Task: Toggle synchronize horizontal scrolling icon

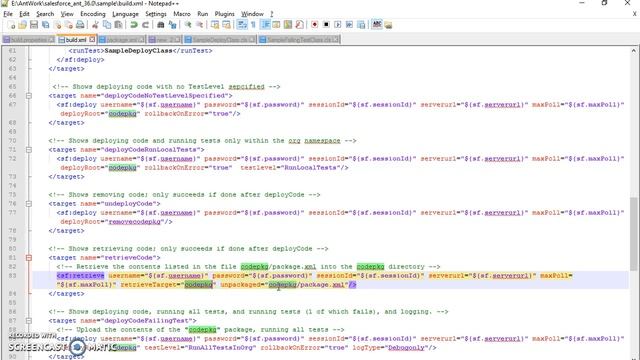Action: click(227, 25)
